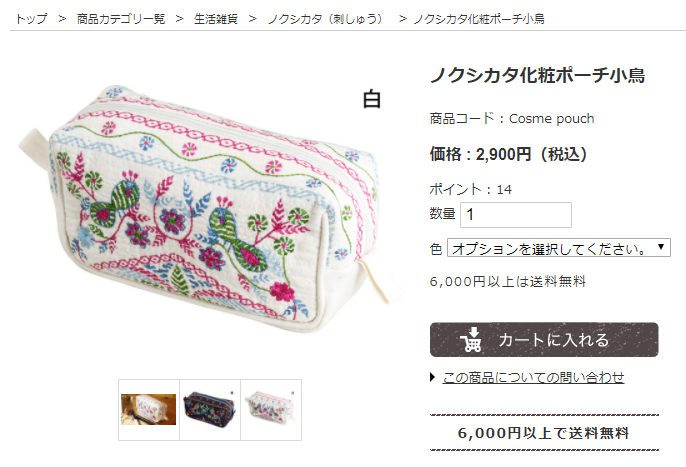Open 商品カテゴリ一覧 breadcrumb
686x467 pixels.
tap(121, 19)
